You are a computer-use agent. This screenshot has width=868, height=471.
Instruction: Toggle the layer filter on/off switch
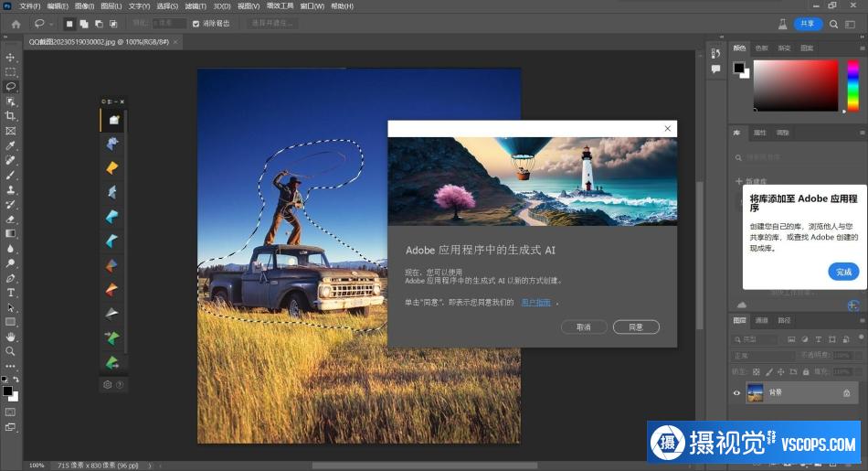pos(861,337)
